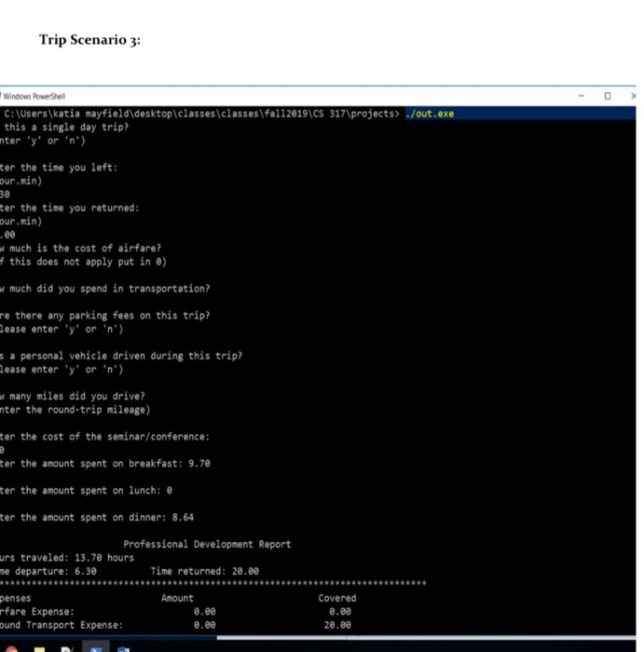Click the 'this a single day trip?' line
Image resolution: width=644 pixels, height=652 pixels.
(66, 128)
